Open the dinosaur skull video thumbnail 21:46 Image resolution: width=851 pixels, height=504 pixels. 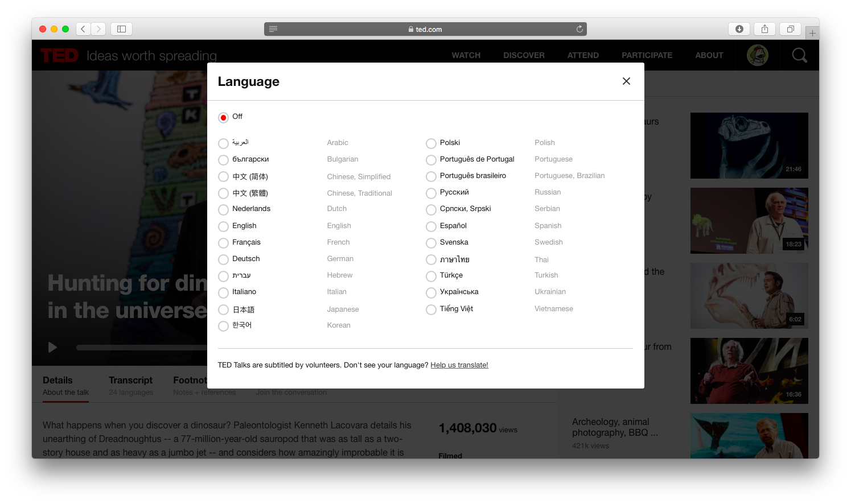point(749,146)
